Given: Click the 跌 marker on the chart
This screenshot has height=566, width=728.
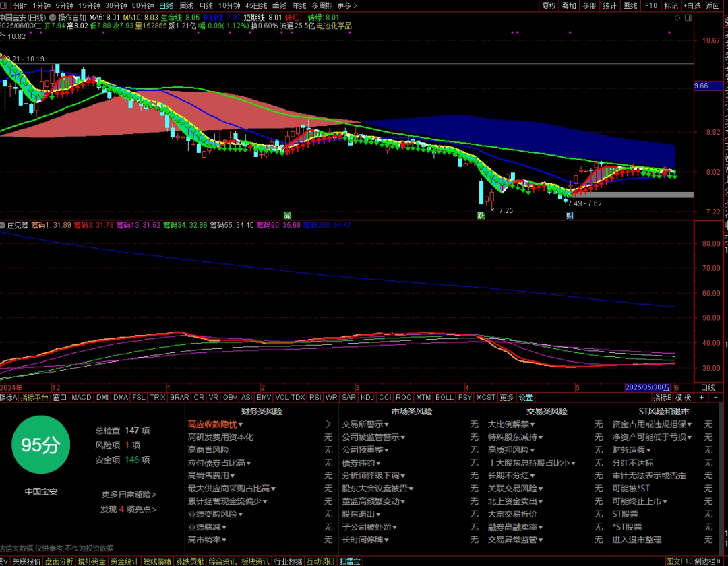Looking at the screenshot, I should [x=481, y=216].
